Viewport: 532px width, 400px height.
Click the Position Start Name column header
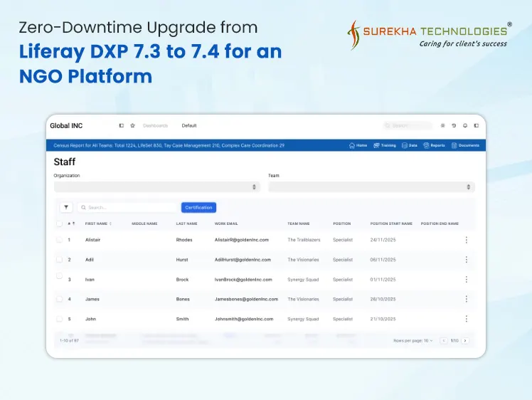(391, 223)
